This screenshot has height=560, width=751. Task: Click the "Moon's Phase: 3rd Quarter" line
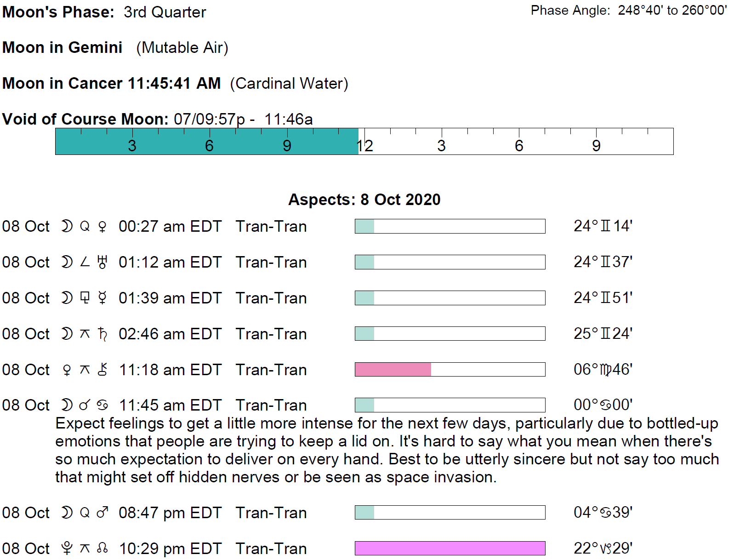click(104, 12)
